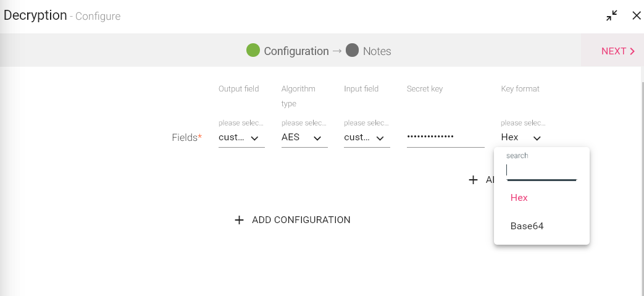The image size is (644, 296).
Task: Select the Hex option from list
Action: point(519,198)
